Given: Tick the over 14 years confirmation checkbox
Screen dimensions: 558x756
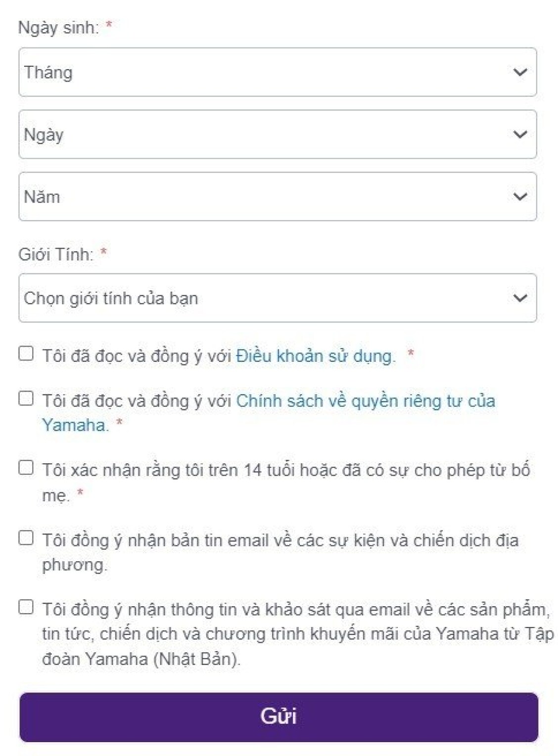Looking at the screenshot, I should [x=26, y=468].
